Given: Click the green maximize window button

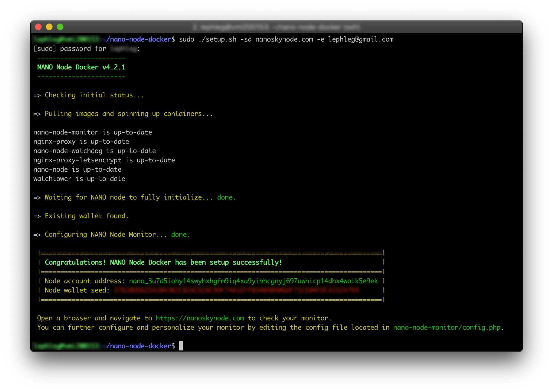Looking at the screenshot, I should [x=60, y=27].
